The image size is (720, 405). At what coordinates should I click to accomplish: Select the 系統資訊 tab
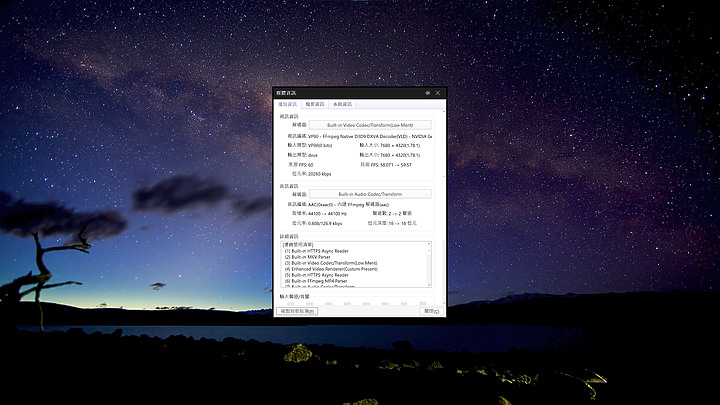[x=342, y=104]
